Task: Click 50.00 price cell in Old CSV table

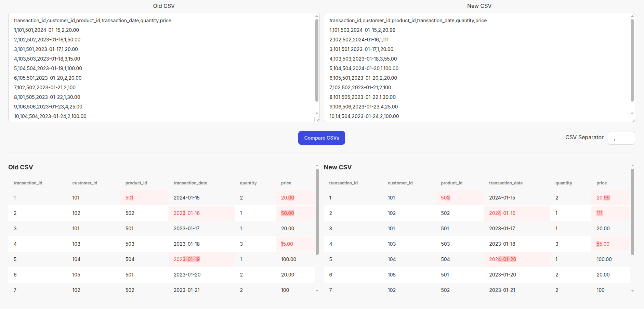Action: point(295,213)
